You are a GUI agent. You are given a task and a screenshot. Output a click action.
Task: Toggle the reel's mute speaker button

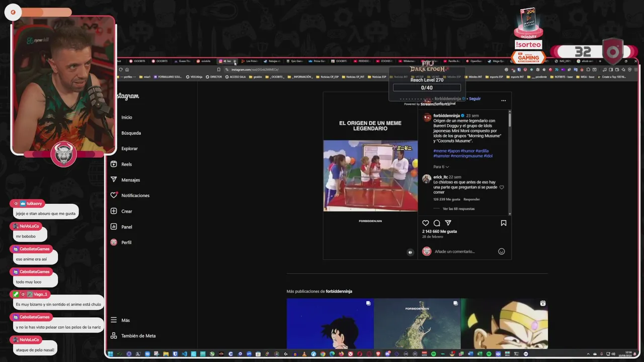(410, 252)
